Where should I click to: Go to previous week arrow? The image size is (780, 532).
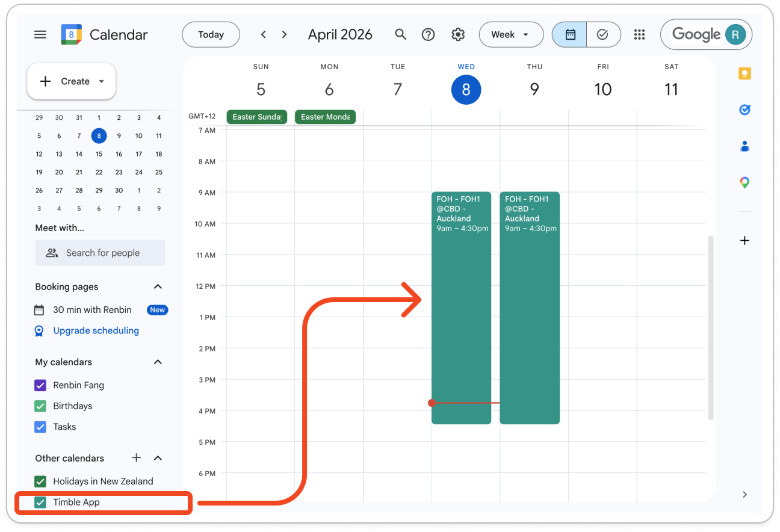point(263,34)
